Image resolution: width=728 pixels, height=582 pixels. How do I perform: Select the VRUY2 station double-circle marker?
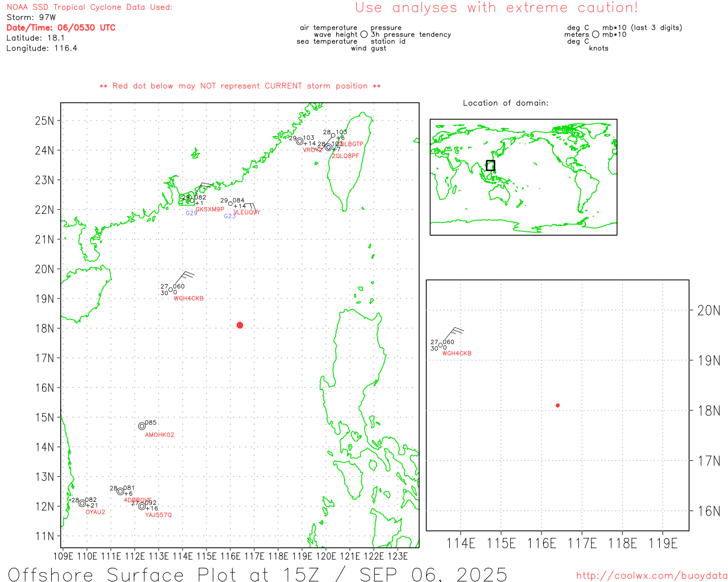[300, 142]
